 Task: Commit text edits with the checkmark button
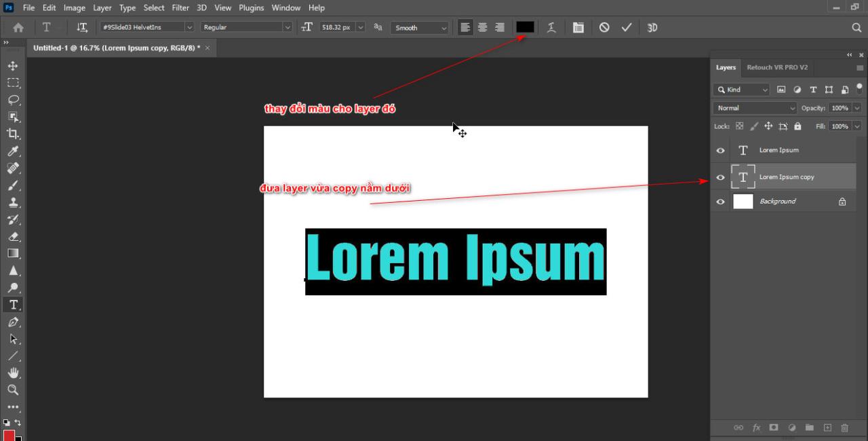(626, 27)
